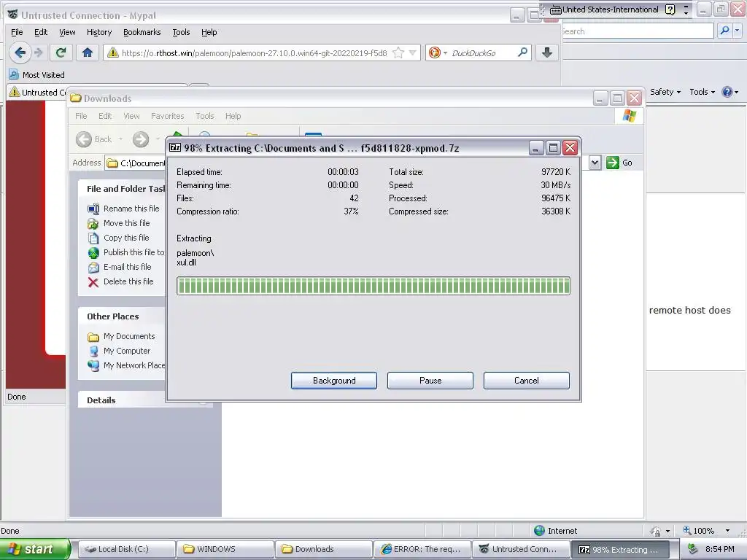Open the Bookmarks menu in Mypal
Screen dimensions: 747x560
[x=142, y=32]
